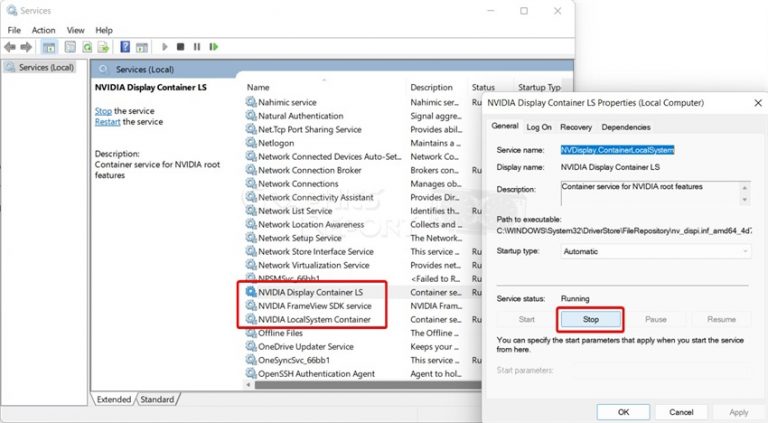
Task: Select gear icon of Natural Authentication
Action: (x=251, y=116)
